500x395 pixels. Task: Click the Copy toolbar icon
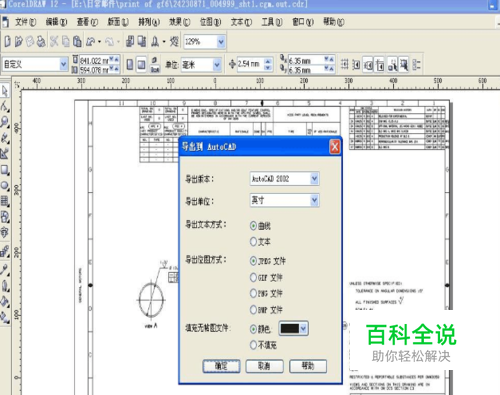(x=66, y=42)
